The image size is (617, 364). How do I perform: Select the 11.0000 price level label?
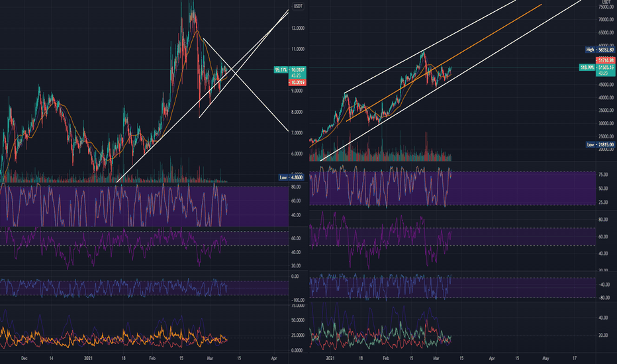(297, 49)
